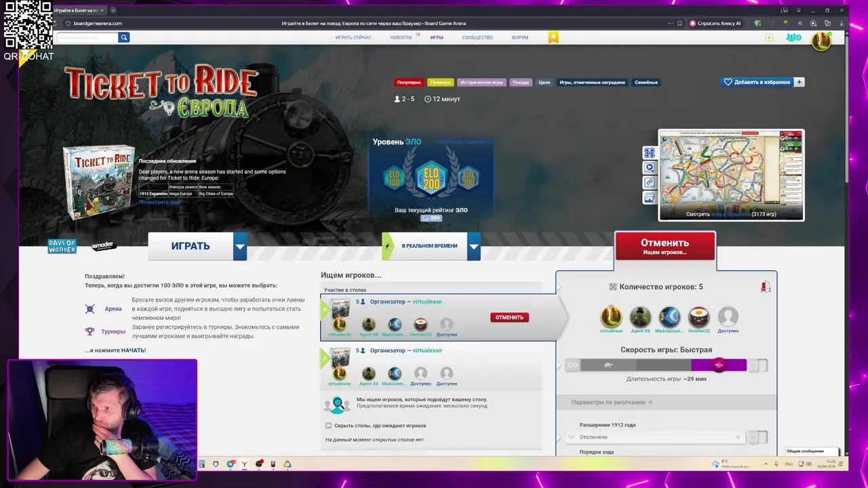Image resolution: width=868 pixels, height=488 pixels.
Task: Open ФОРУМ menu item
Action: coord(520,37)
